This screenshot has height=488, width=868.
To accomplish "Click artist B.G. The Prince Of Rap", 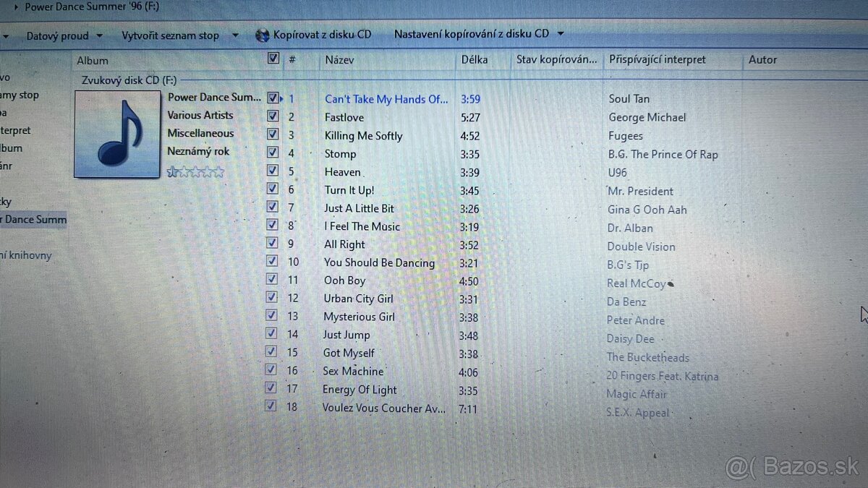I will tap(663, 154).
